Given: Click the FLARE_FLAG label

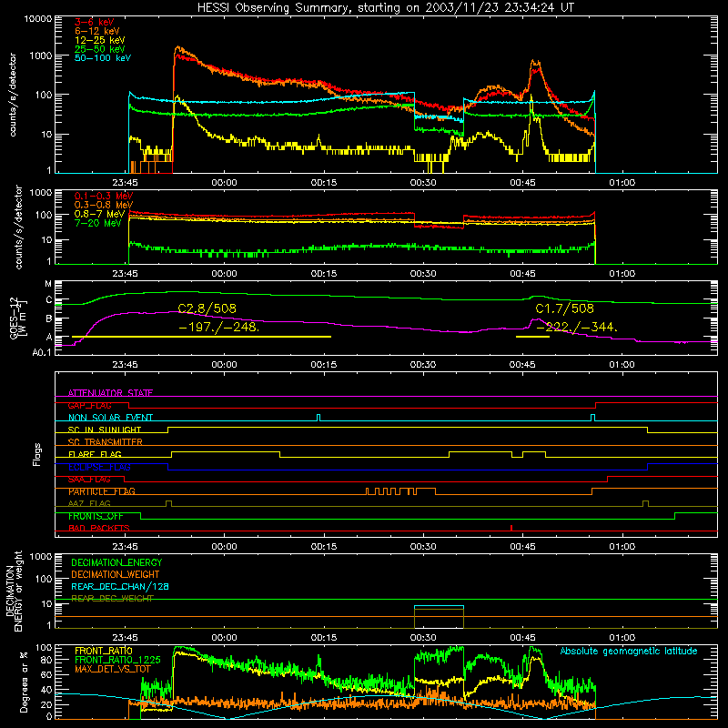Looking at the screenshot, I should 95,454.
